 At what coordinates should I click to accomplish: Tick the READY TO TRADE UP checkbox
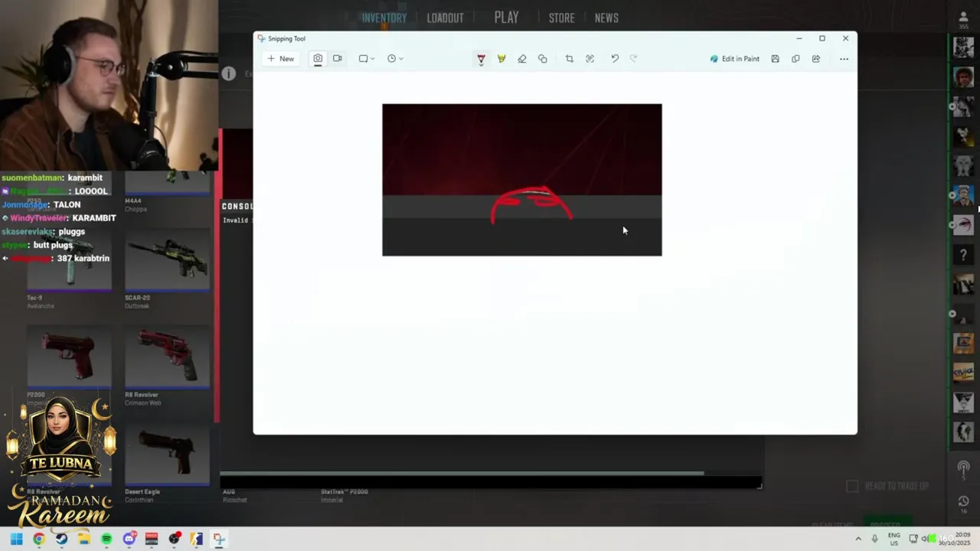click(x=852, y=486)
